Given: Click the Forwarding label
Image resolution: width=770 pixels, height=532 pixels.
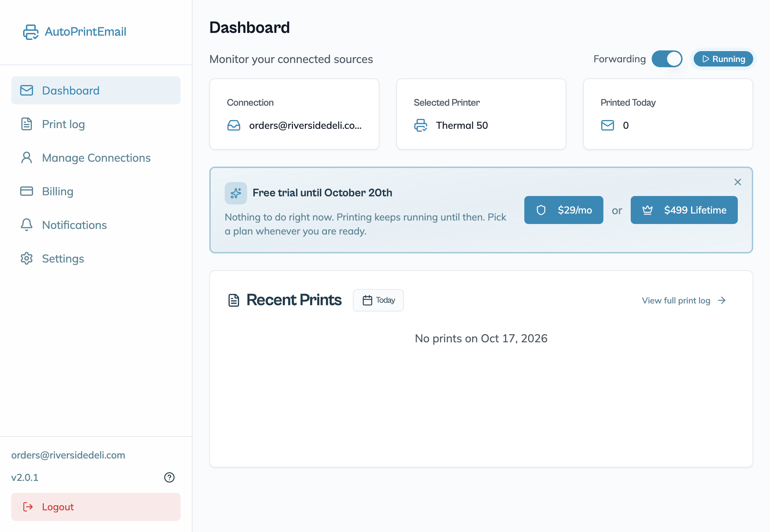Looking at the screenshot, I should point(619,59).
